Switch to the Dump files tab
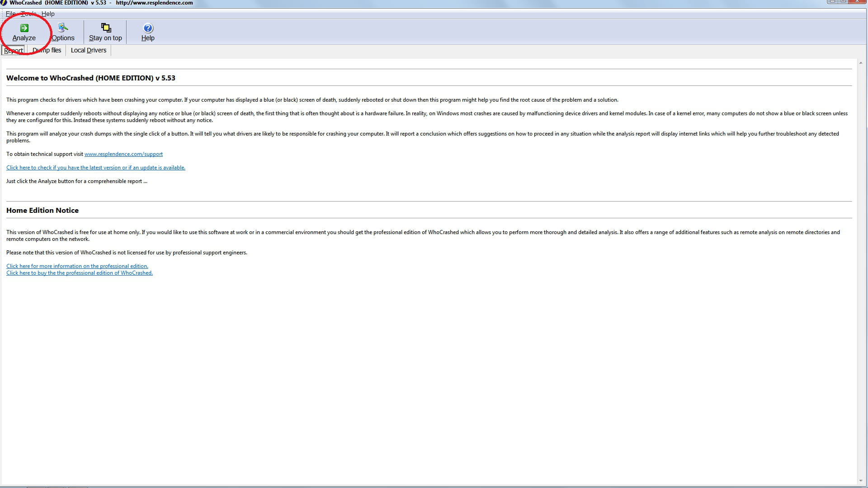 (x=47, y=50)
